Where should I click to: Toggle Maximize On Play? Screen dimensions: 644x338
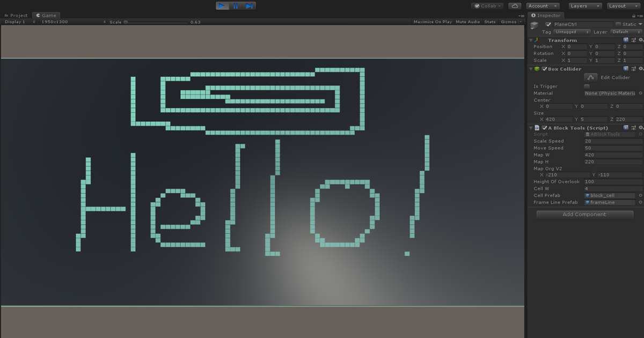pos(433,22)
